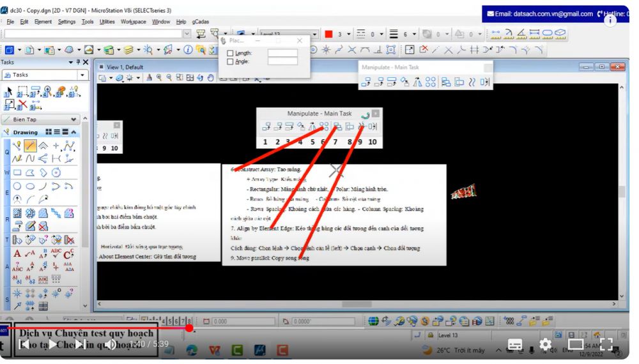Open the Element menu

coord(43,22)
